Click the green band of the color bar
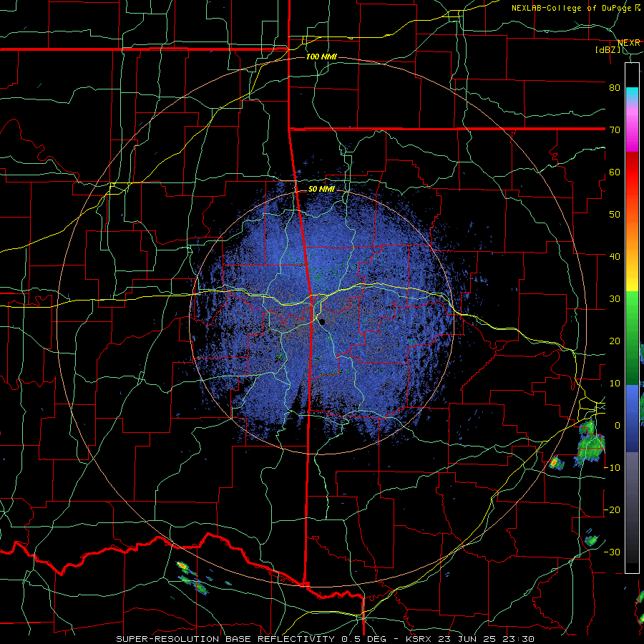644x644 pixels. (x=632, y=338)
